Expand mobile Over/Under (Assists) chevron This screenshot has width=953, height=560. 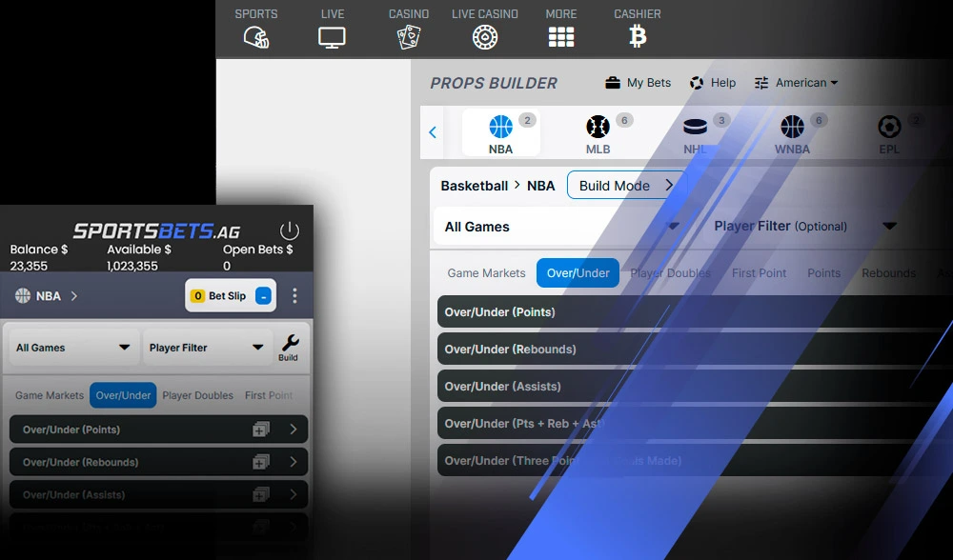pos(294,495)
